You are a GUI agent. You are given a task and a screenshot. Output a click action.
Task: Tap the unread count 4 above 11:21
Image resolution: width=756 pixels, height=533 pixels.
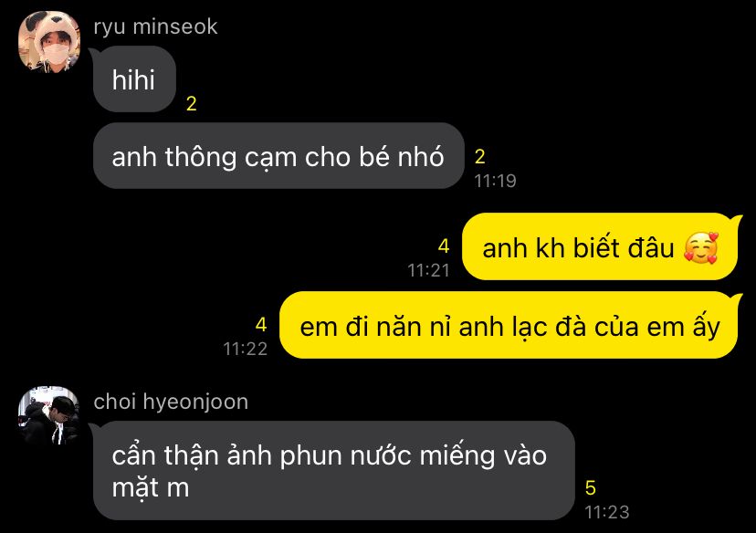(x=444, y=246)
